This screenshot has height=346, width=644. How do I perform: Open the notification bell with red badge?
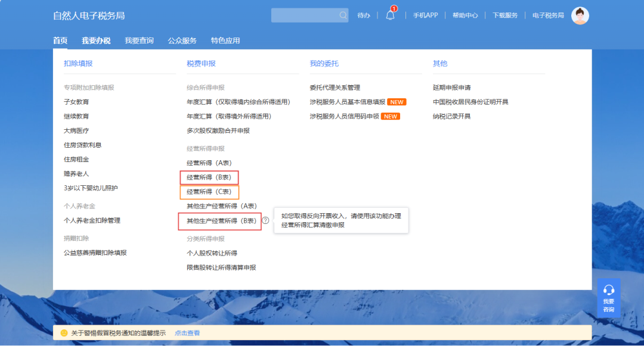pos(391,15)
